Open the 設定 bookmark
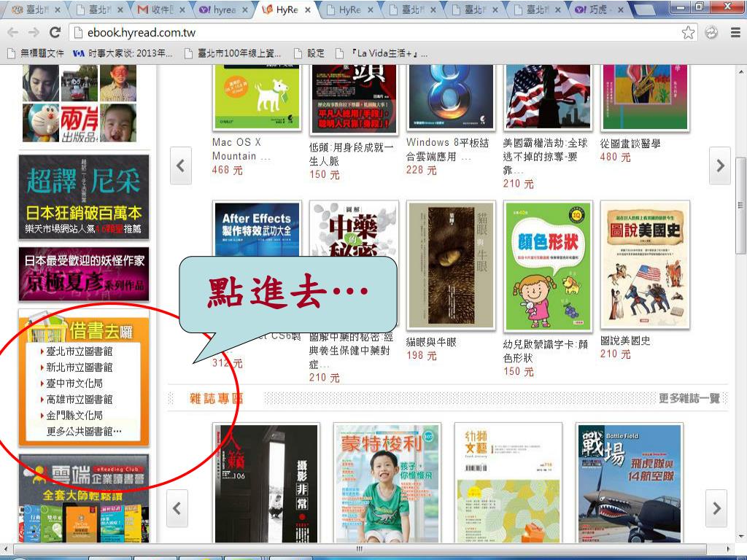The width and height of the screenshot is (747, 560). point(309,53)
